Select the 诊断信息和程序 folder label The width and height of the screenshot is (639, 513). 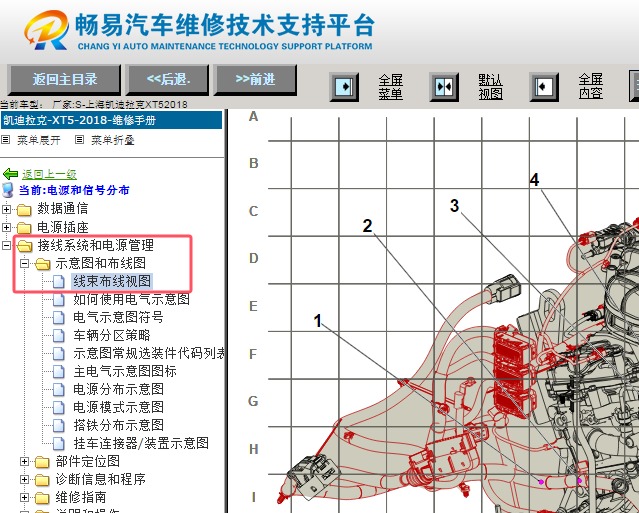101,479
